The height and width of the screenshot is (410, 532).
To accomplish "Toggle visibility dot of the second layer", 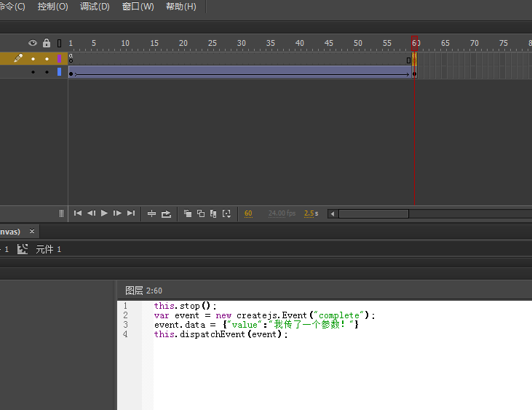I will (x=33, y=72).
